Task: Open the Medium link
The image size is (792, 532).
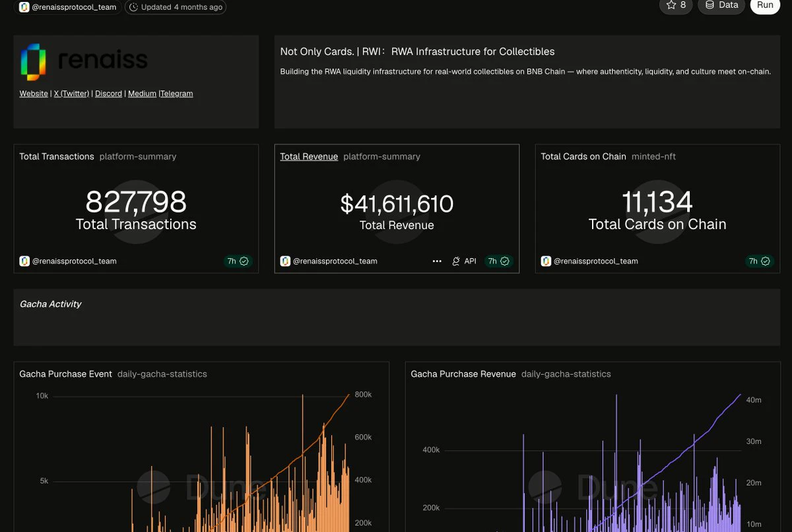Action: (x=142, y=94)
